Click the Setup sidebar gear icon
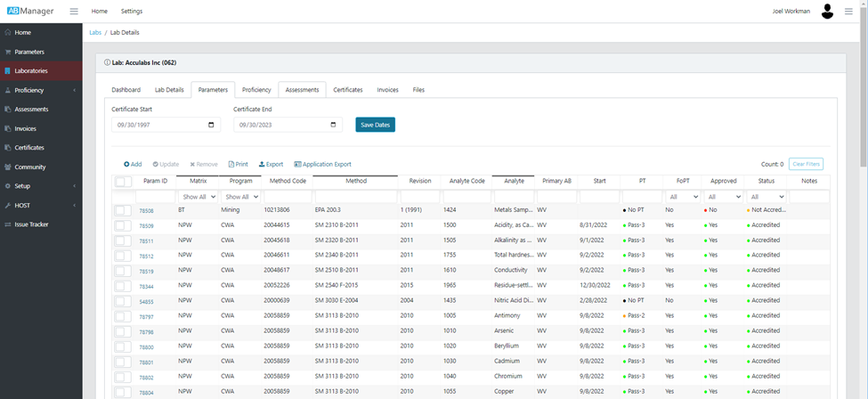 (x=8, y=186)
